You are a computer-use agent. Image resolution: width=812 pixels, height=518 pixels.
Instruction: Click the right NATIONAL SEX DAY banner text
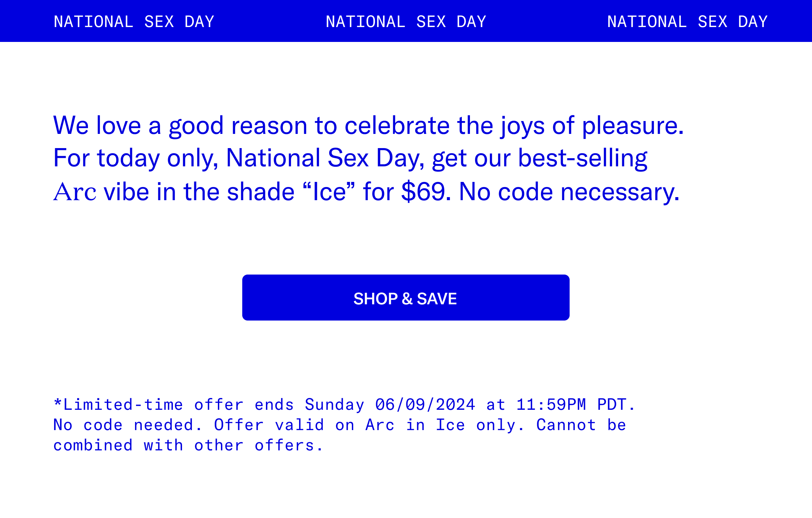click(x=687, y=22)
